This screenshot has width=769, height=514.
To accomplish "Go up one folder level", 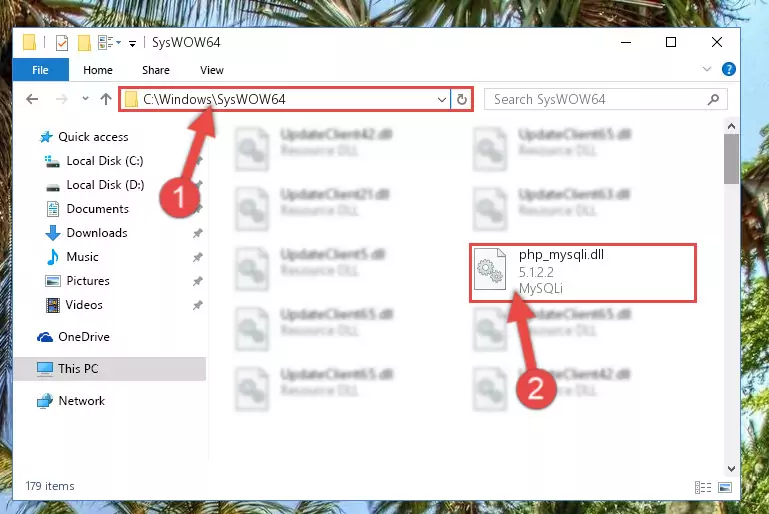I will pyautogui.click(x=105, y=99).
